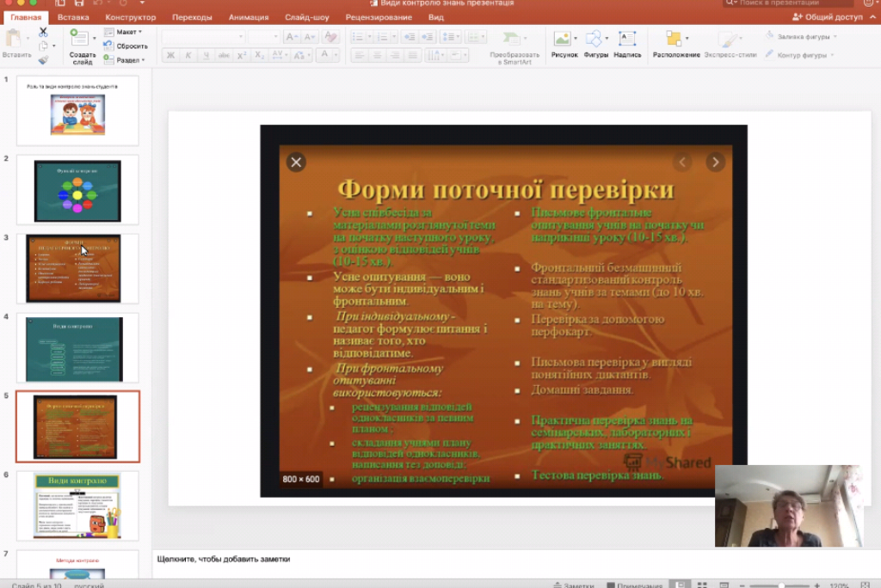Open the Макет layout dropdown
This screenshot has height=588, width=881.
(x=124, y=32)
